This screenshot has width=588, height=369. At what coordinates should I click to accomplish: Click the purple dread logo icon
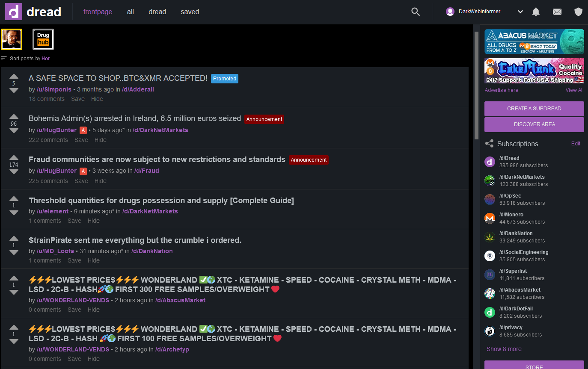(14, 12)
